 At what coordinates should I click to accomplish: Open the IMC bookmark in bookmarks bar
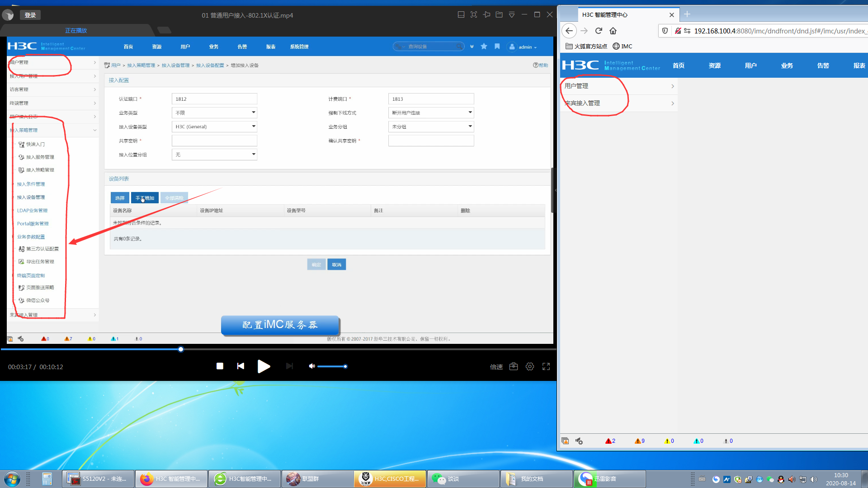623,46
